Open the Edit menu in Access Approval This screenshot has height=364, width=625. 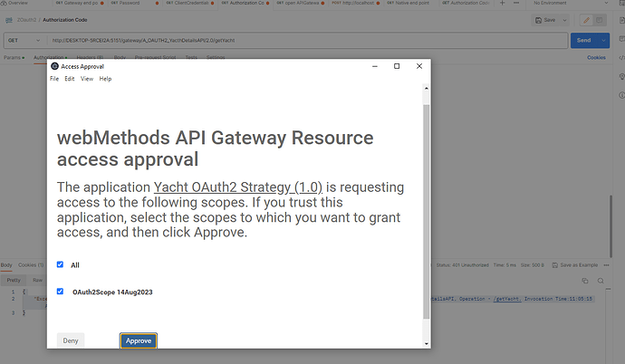(x=70, y=79)
